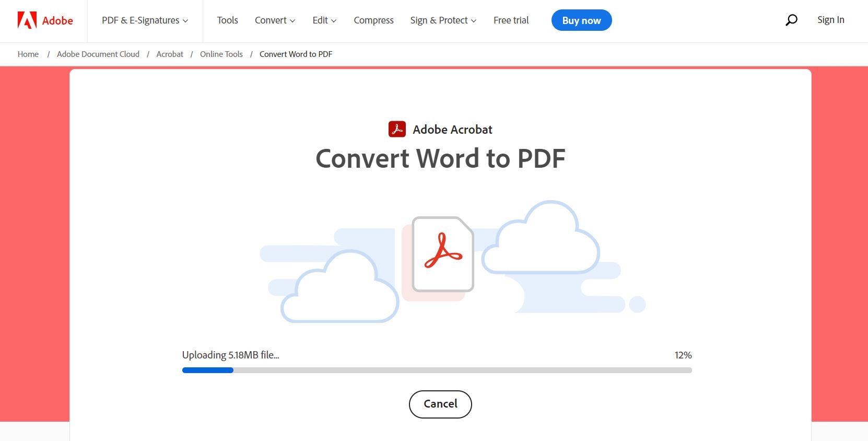The width and height of the screenshot is (868, 441).
Task: Open the Sign & Protect dropdown
Action: [443, 20]
